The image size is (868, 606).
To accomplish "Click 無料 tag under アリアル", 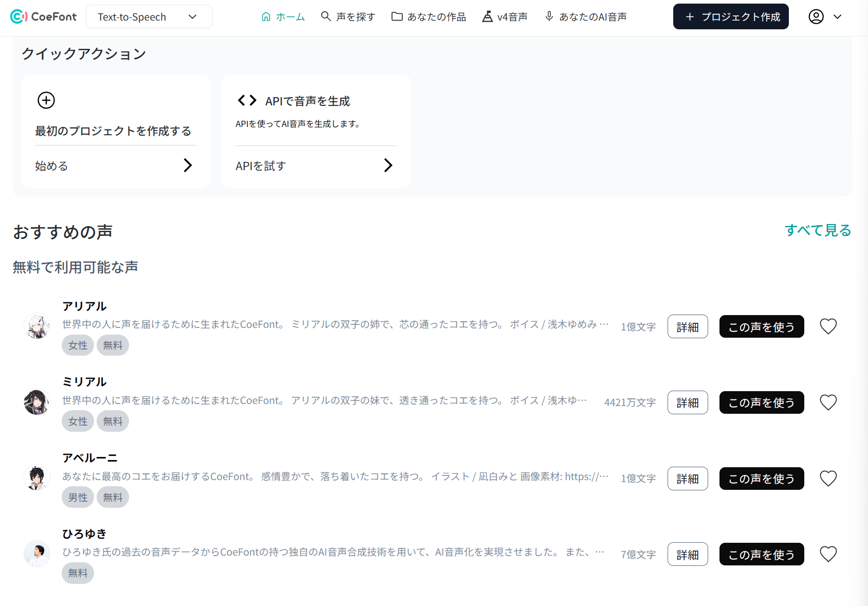I will point(113,345).
